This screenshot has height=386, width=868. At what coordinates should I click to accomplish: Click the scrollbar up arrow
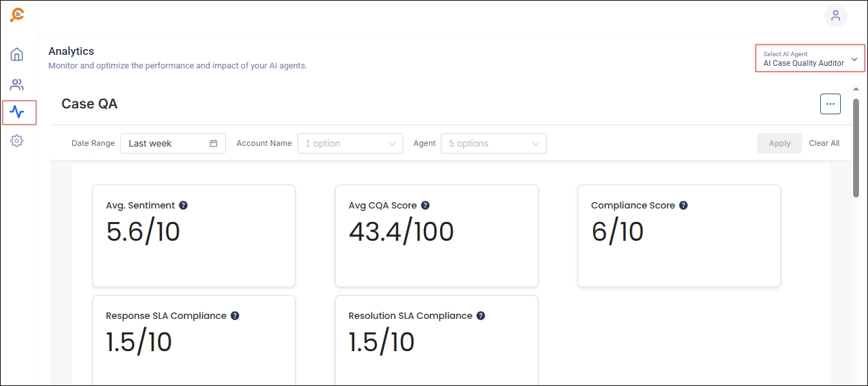[856, 89]
